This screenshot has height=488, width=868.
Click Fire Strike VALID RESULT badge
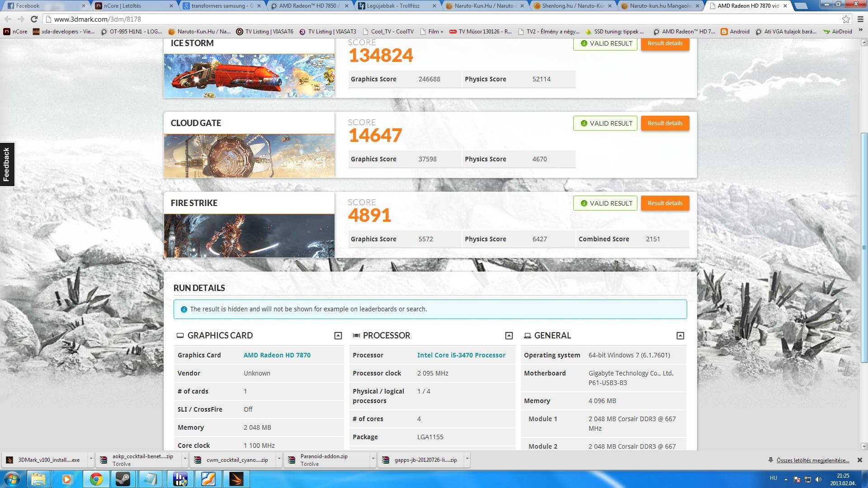tap(605, 203)
